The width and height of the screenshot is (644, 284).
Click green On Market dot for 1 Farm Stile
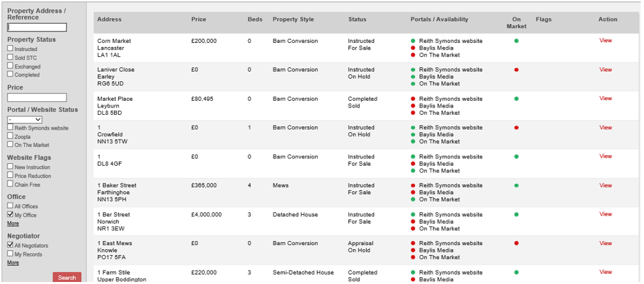516,273
